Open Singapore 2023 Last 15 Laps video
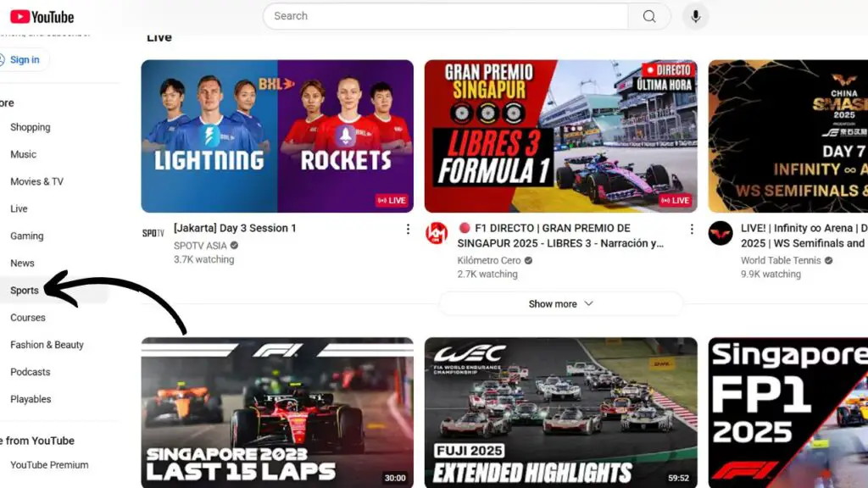This screenshot has height=488, width=868. click(277, 413)
